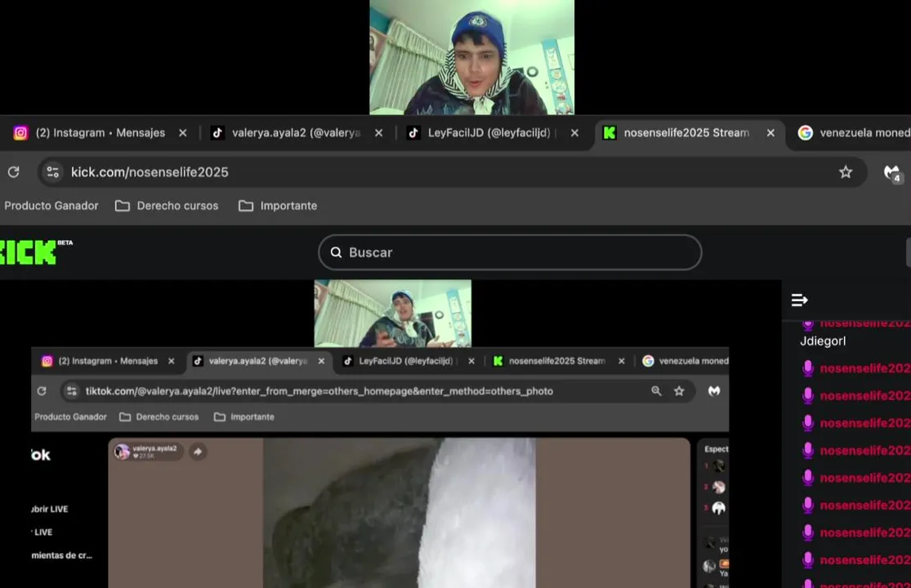The height and width of the screenshot is (588, 911).
Task: Click the zoom magnifier icon in inner address bar
Action: 656,391
